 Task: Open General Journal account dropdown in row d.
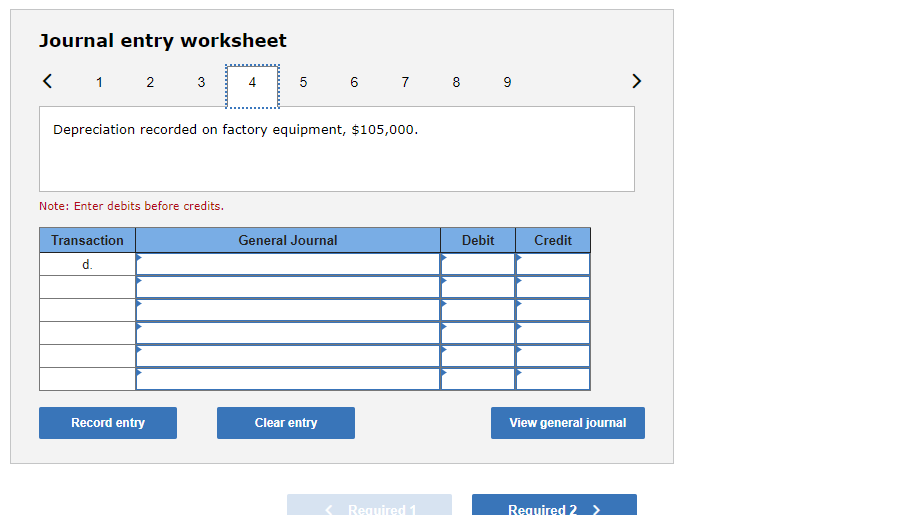click(x=288, y=264)
